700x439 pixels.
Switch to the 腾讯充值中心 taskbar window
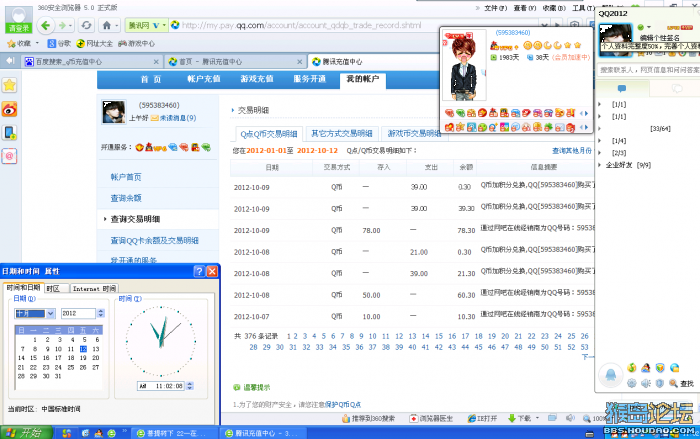(x=262, y=433)
